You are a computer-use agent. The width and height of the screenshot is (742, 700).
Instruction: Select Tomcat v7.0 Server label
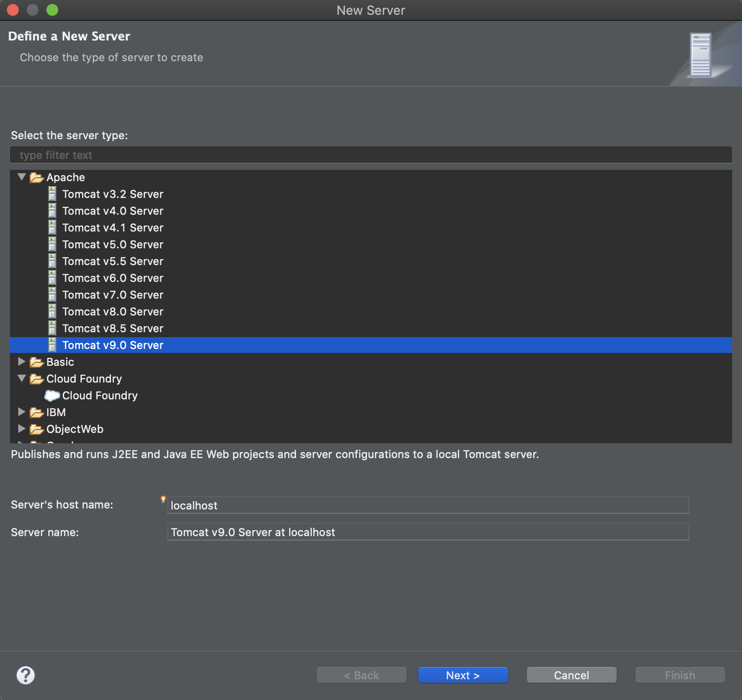(x=112, y=295)
